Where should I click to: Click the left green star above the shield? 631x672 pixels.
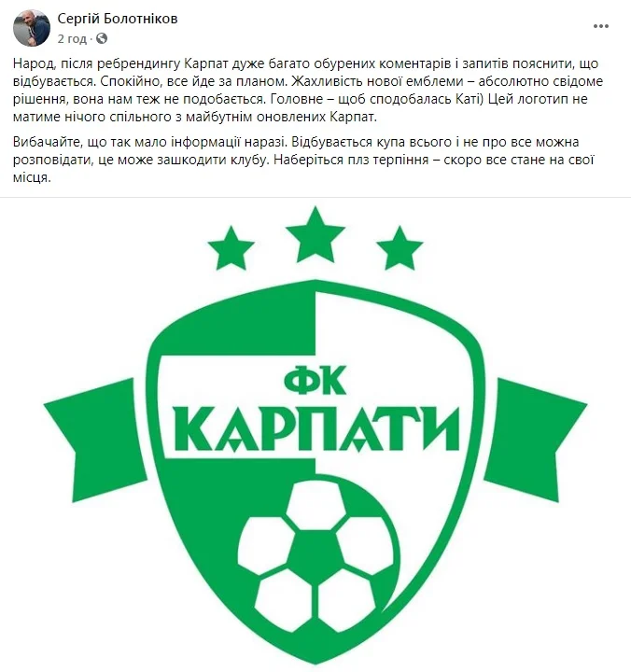[231, 248]
